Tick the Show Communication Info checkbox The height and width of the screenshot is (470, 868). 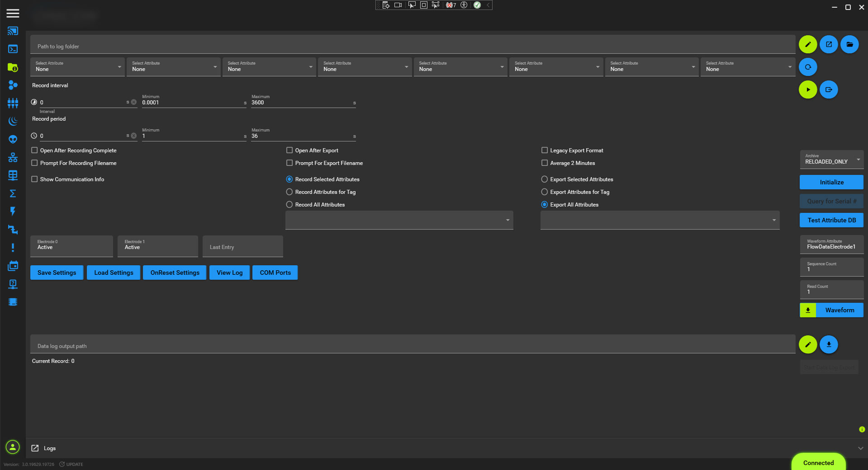tap(34, 179)
